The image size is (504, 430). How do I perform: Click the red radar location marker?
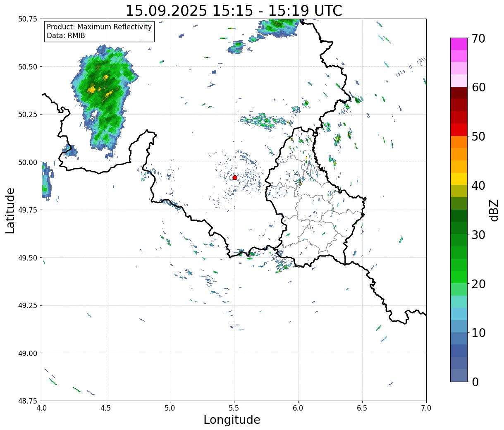click(x=235, y=177)
